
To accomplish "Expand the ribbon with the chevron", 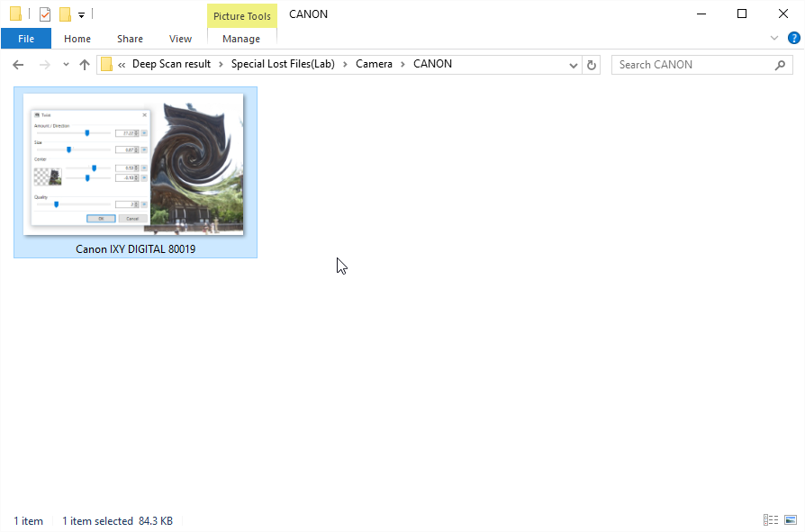I will click(774, 38).
